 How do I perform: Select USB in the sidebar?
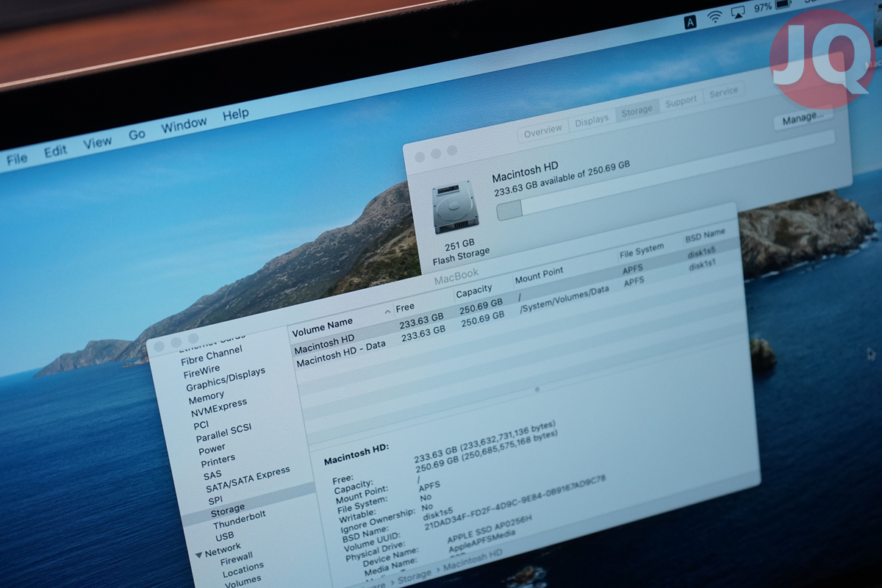[225, 536]
